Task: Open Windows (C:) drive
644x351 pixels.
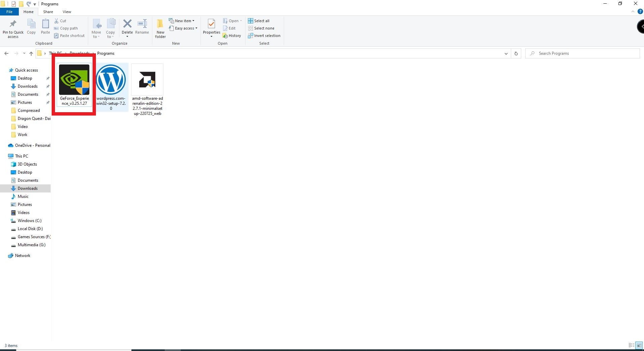Action: pyautogui.click(x=30, y=221)
